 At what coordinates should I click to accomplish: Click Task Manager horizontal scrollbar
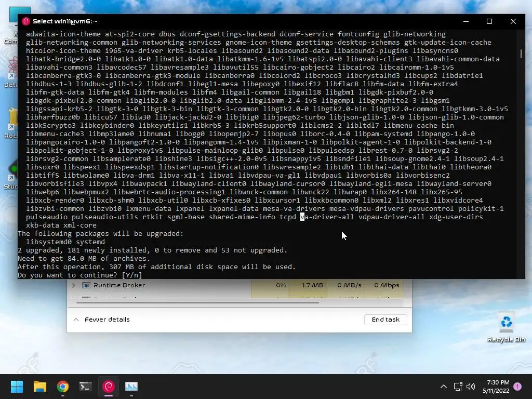[x=197, y=302]
